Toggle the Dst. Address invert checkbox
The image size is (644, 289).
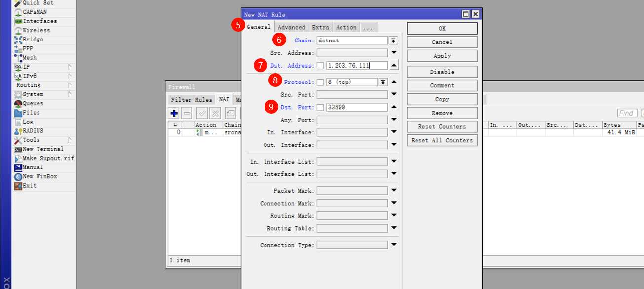(320, 66)
